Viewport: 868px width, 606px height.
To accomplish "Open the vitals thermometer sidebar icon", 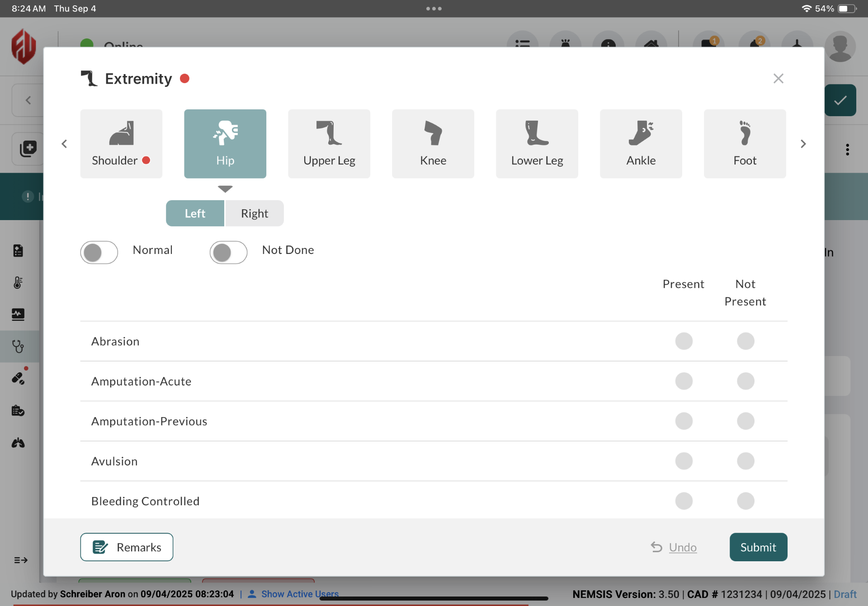I will click(18, 282).
